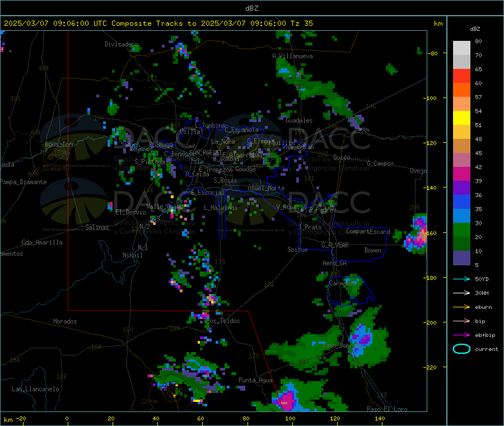Click the 'J_Prats' map label

coord(310,227)
